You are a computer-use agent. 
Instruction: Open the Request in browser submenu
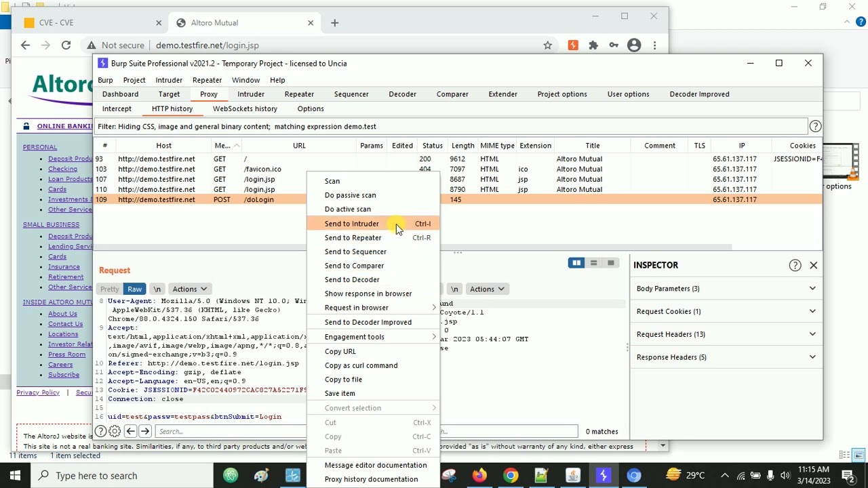tap(373, 308)
